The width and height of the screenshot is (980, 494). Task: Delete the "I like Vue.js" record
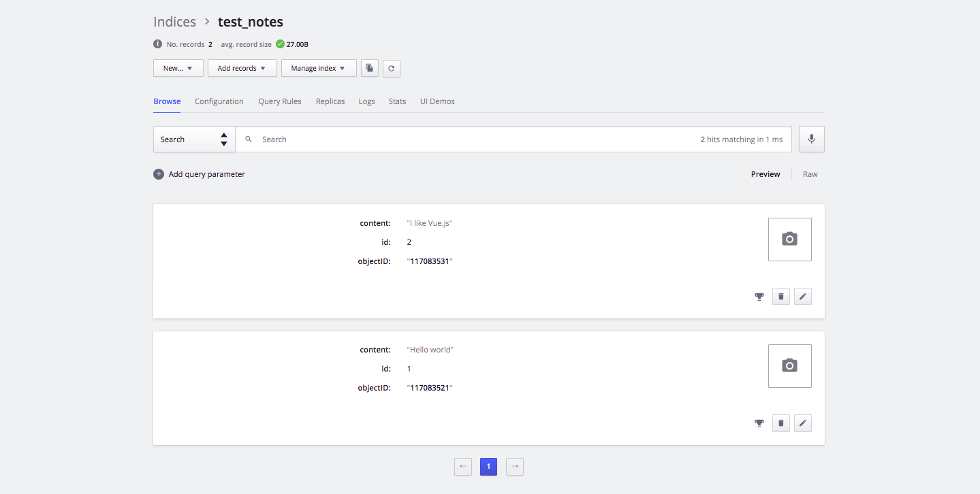click(780, 297)
